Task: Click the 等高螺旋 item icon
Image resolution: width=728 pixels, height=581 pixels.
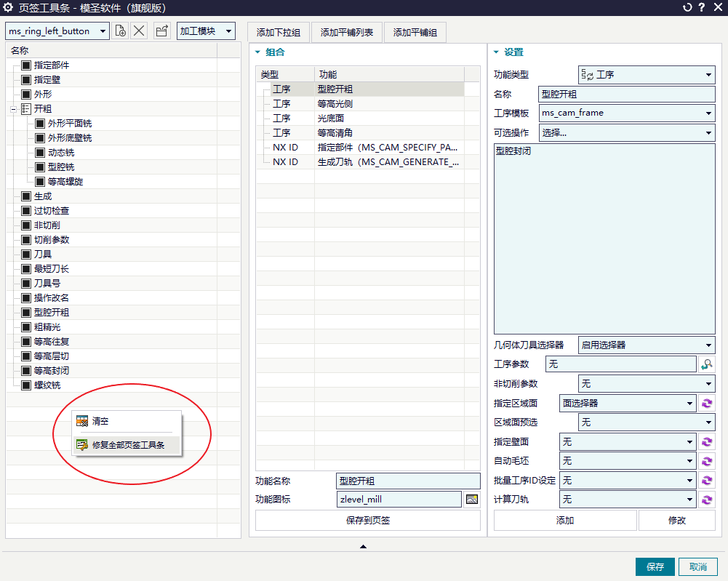Action: point(41,182)
